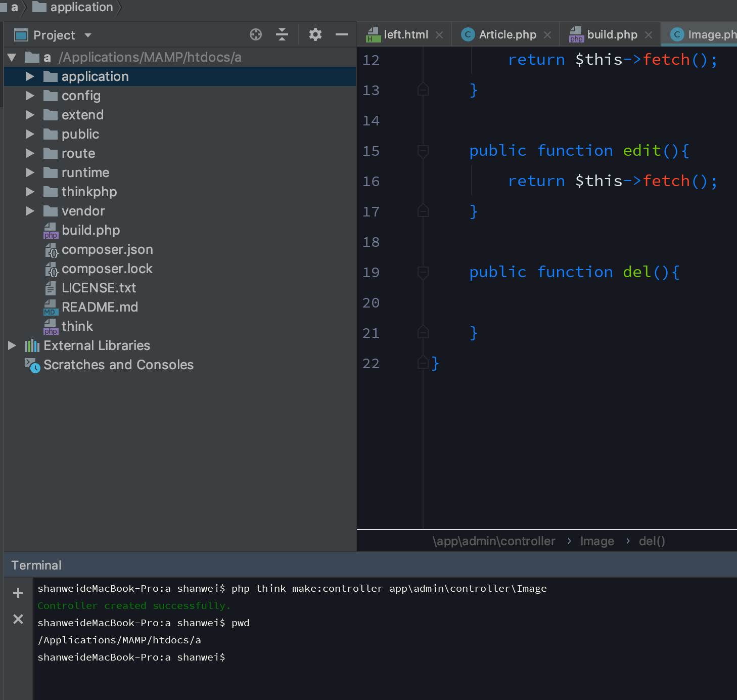Close the left.html tab
This screenshot has width=737, height=700.
coord(439,35)
